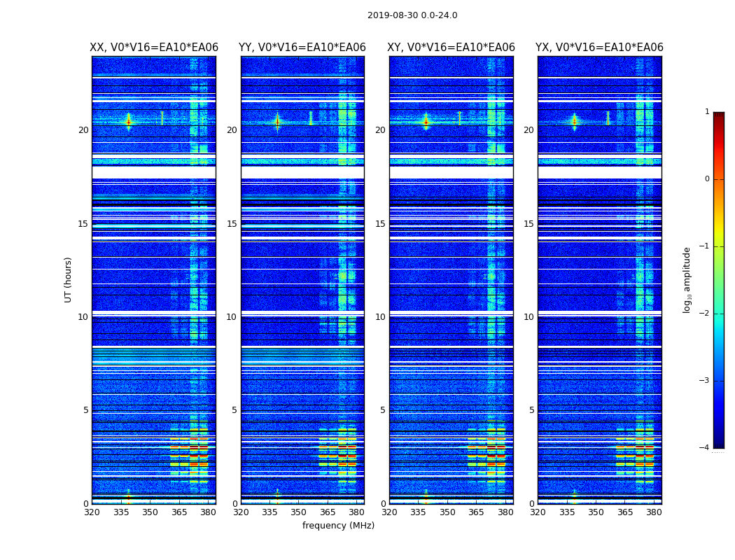Viewport: 735px width, 560px height.
Task: Click the 350 frequency tick under YX panel
Action: click(x=596, y=512)
